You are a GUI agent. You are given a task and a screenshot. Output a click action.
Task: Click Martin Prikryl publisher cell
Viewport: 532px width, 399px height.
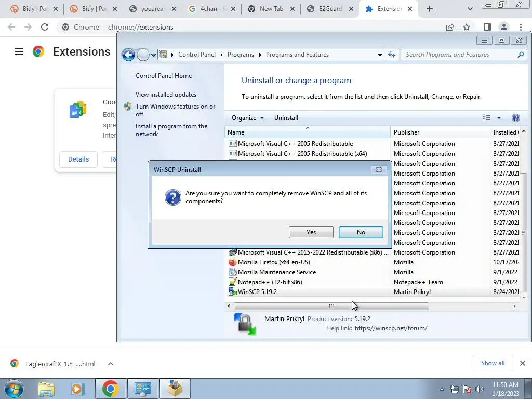point(412,292)
